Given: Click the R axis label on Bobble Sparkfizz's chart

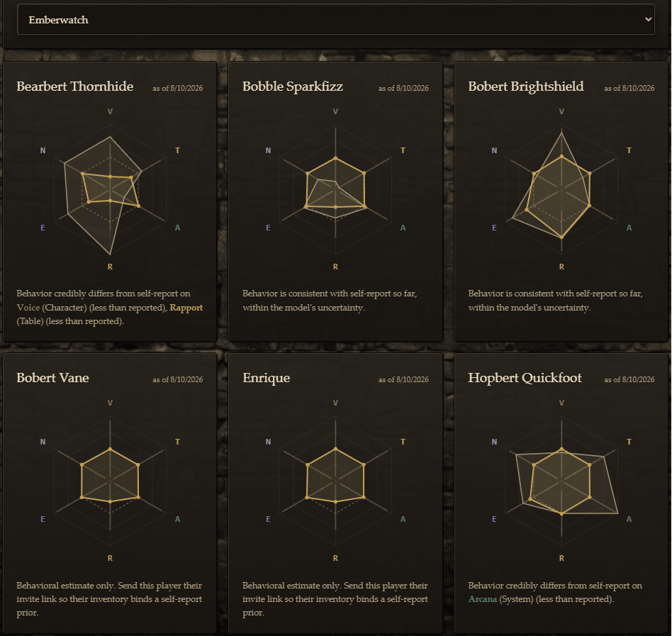Looking at the screenshot, I should pyautogui.click(x=335, y=267).
